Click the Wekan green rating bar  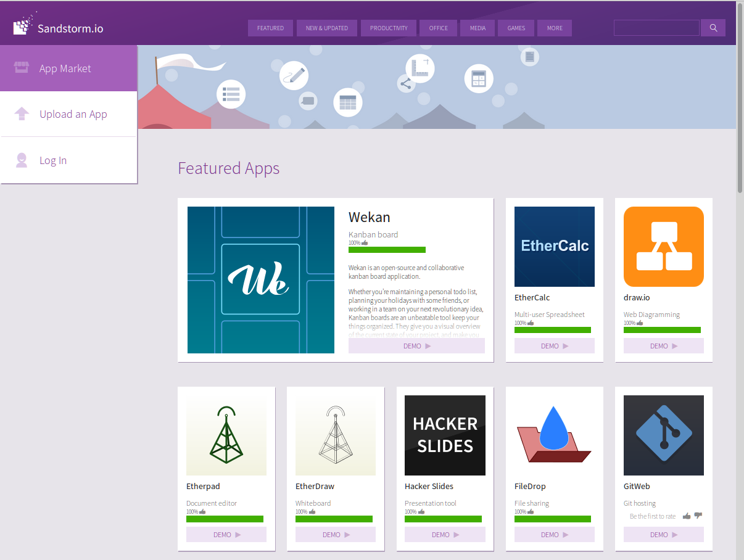tap(387, 250)
